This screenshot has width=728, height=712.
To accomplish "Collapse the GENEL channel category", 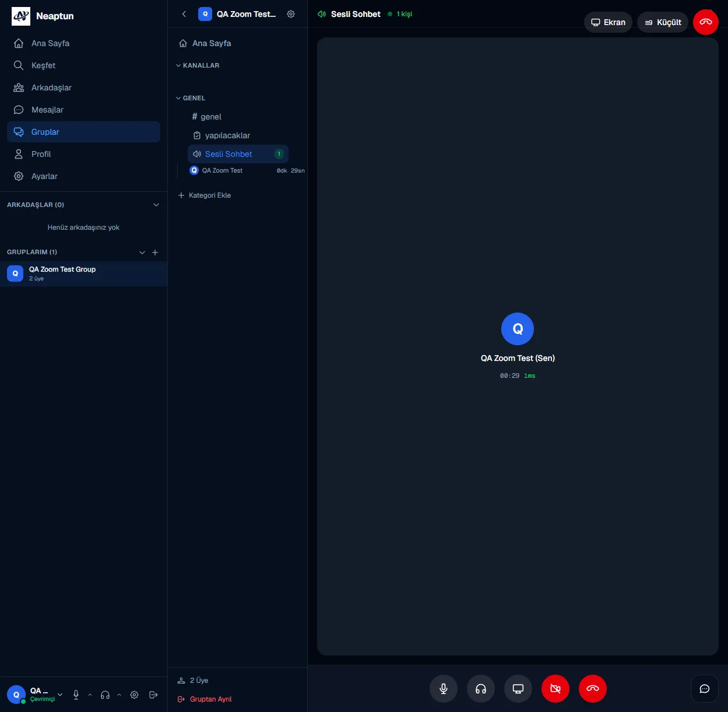I will (191, 98).
